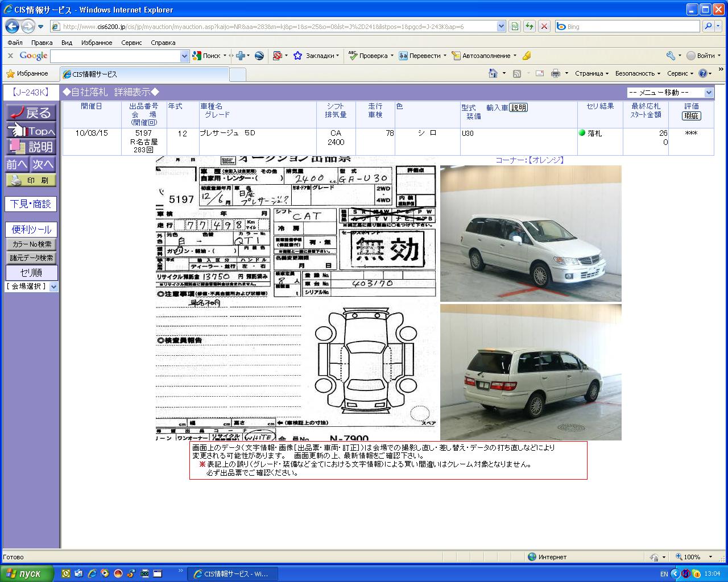Click Войти sign-in button
This screenshot has width=728, height=582.
(x=701, y=56)
